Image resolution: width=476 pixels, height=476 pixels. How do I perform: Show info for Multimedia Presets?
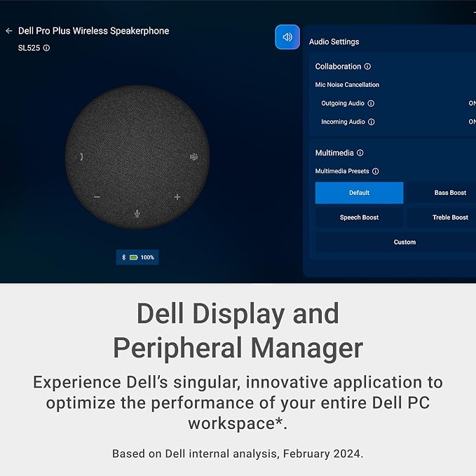tap(376, 171)
